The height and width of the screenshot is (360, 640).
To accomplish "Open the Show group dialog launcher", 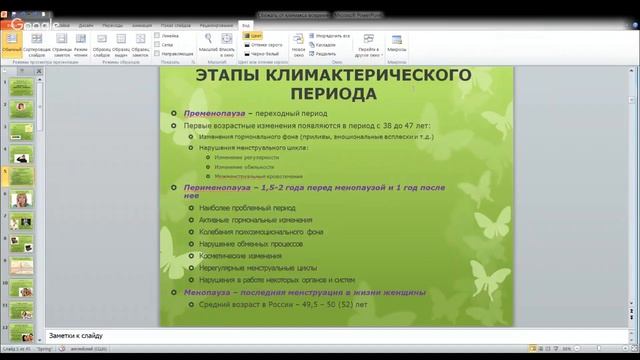I will pyautogui.click(x=193, y=62).
